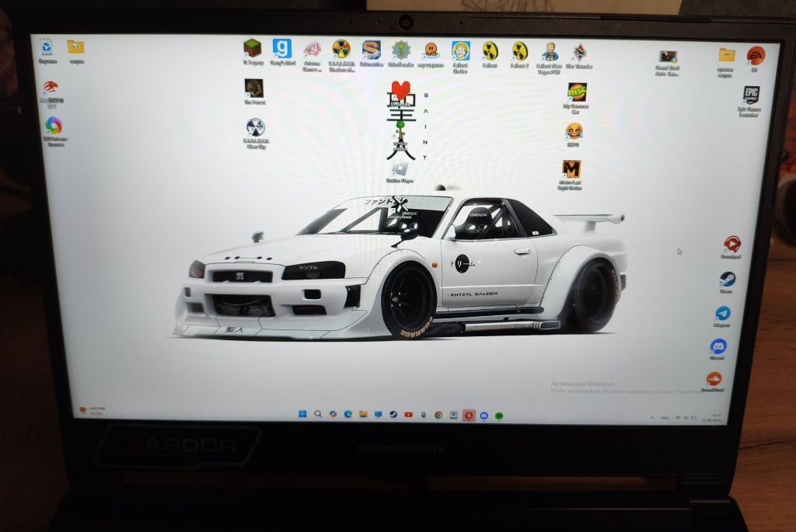Launch Undertale red heart shortcut
This screenshot has height=532, width=796.
pos(400,94)
